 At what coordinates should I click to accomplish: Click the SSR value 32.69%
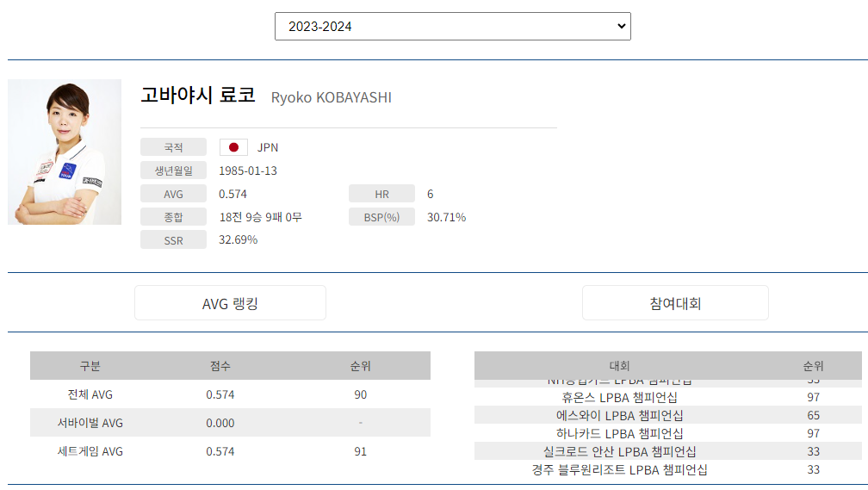(x=238, y=239)
